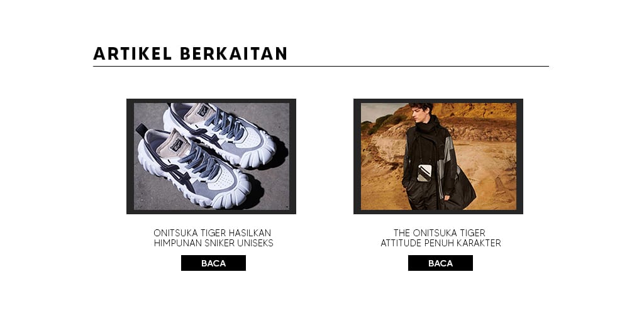Open the sneaker photo thumbnail

tap(211, 156)
